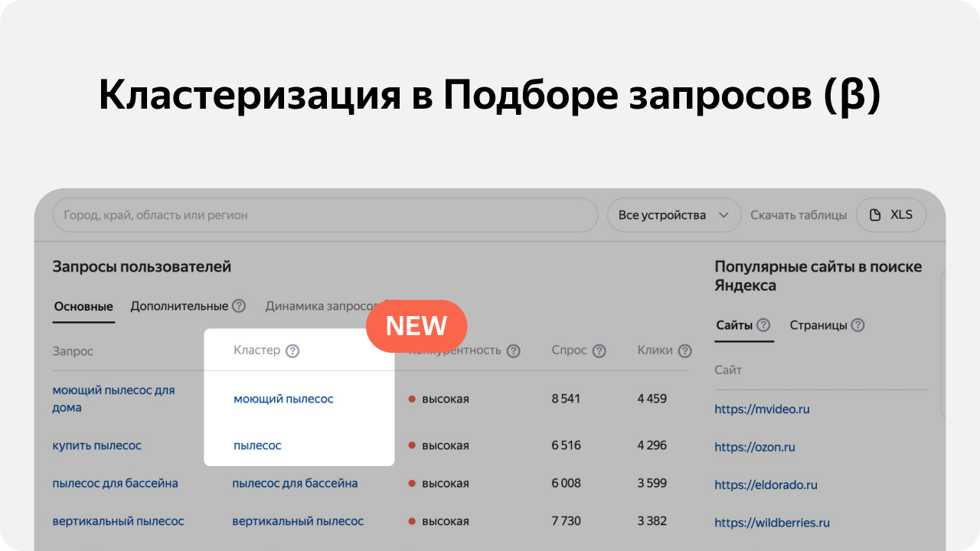980x551 pixels.
Task: Click help icon beside Дополнительные tab
Action: (x=239, y=306)
